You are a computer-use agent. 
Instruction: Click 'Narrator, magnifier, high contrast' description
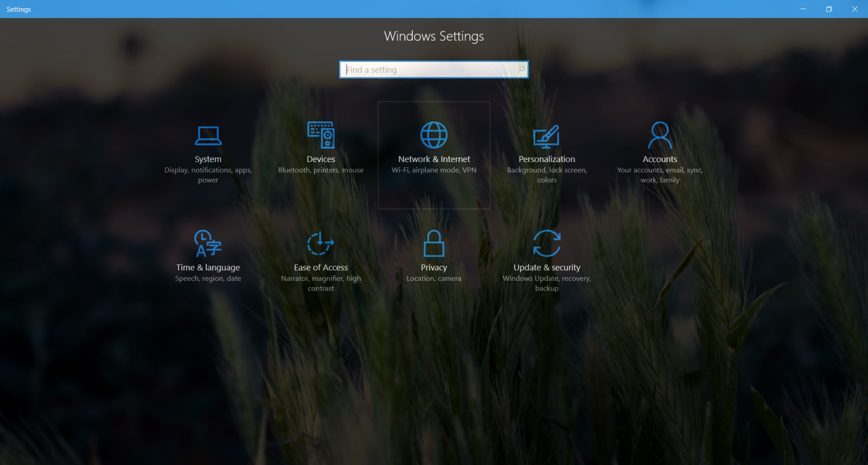click(321, 283)
